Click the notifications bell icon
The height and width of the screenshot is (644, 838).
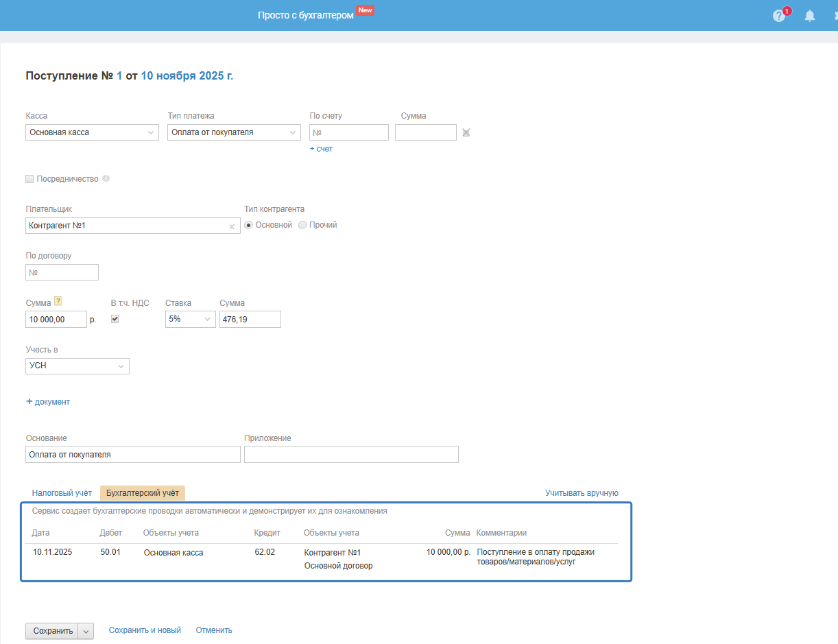point(810,16)
